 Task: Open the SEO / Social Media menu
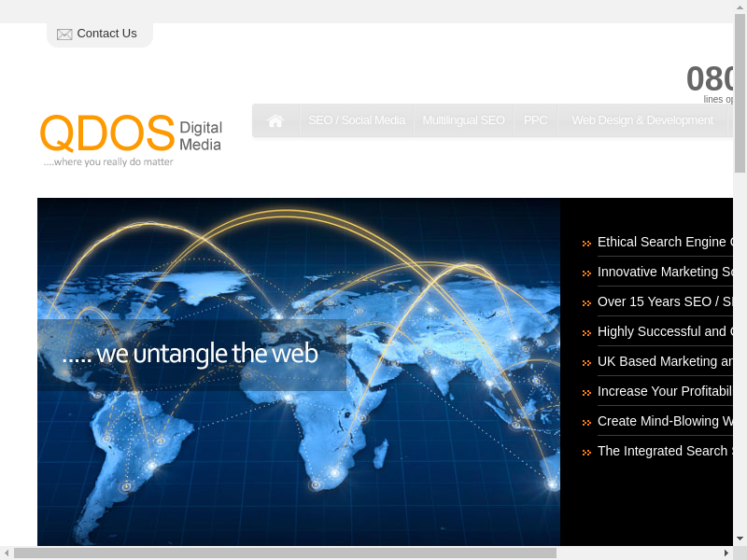point(357,120)
